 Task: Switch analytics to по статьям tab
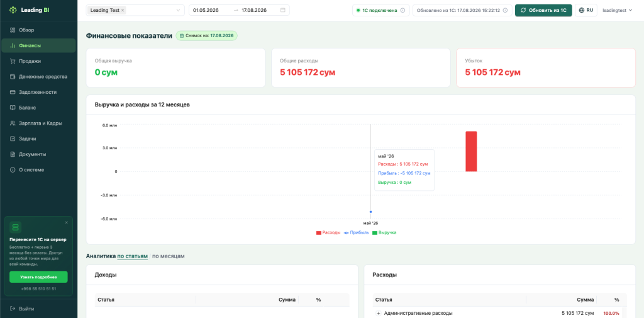pos(132,256)
